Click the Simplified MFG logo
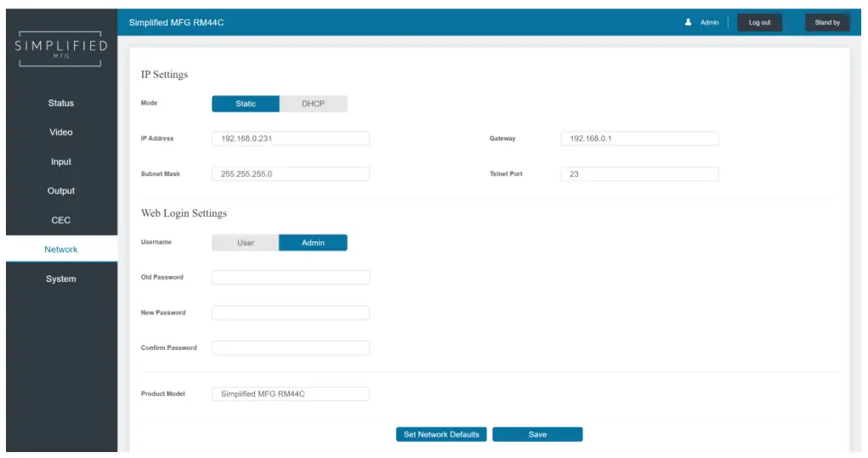This screenshot has height=458, width=868. tap(61, 48)
